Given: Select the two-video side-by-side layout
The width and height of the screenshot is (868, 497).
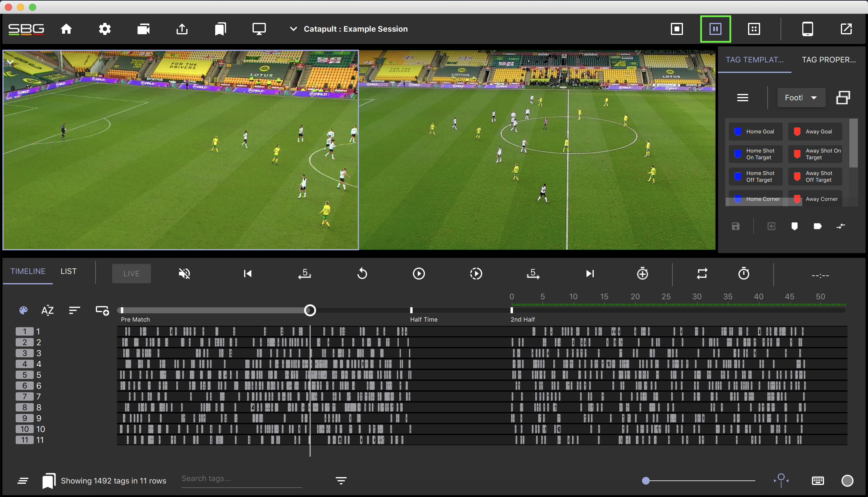Looking at the screenshot, I should [715, 29].
